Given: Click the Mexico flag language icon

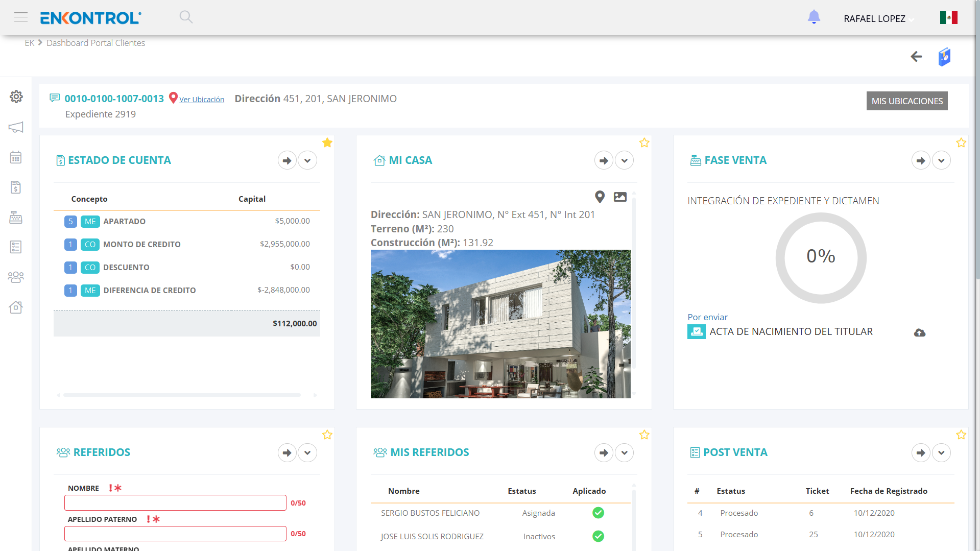Looking at the screenshot, I should tap(949, 18).
